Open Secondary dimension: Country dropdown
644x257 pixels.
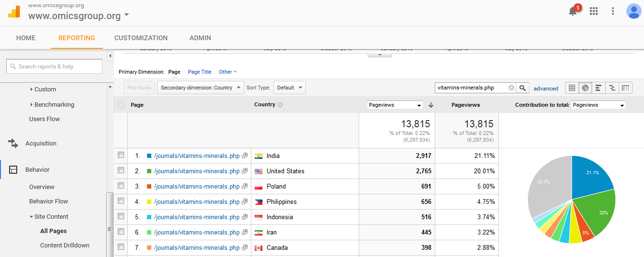201,88
